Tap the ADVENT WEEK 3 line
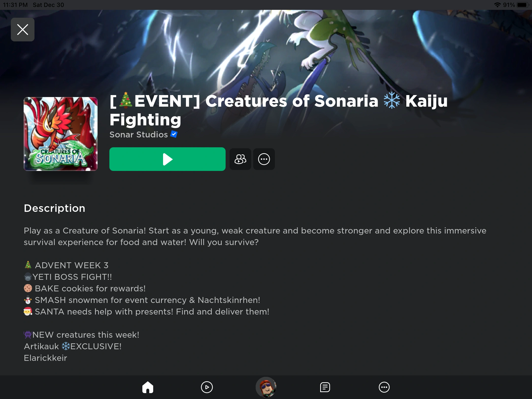This screenshot has width=532, height=399. [66, 265]
